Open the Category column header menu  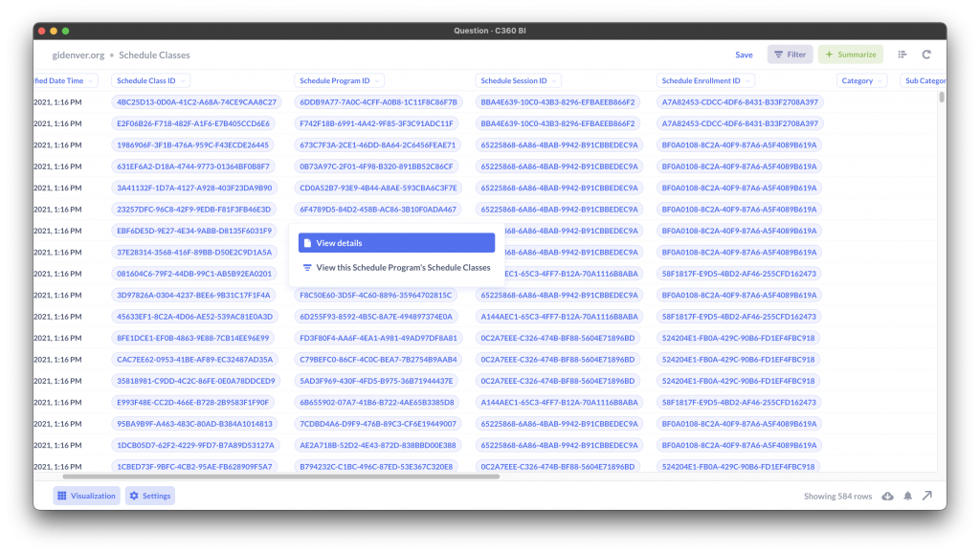click(x=861, y=80)
